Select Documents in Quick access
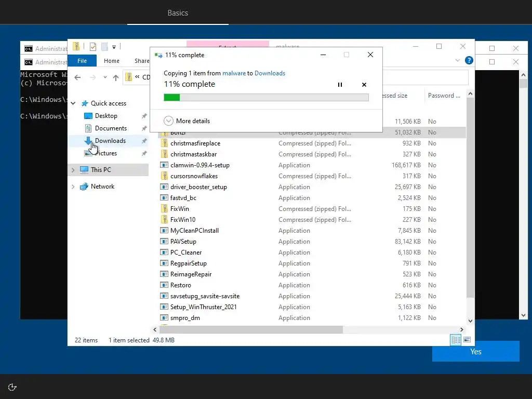Image resolution: width=532 pixels, height=399 pixels. [111, 128]
